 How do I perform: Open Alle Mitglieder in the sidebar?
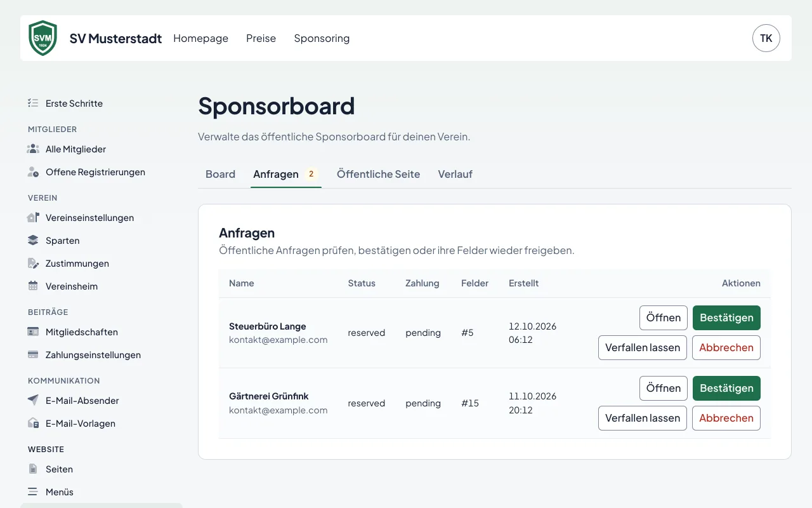[101, 149]
